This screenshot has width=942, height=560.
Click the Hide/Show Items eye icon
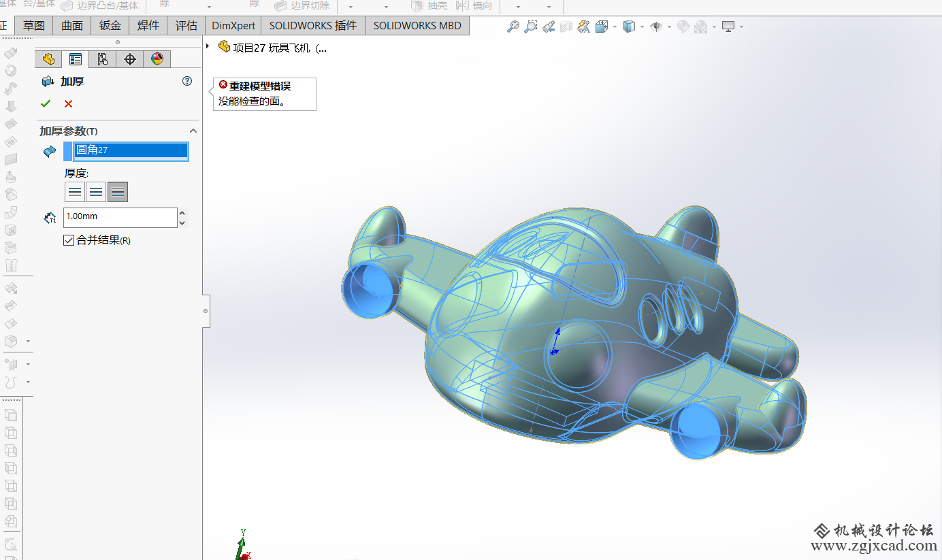point(656,27)
